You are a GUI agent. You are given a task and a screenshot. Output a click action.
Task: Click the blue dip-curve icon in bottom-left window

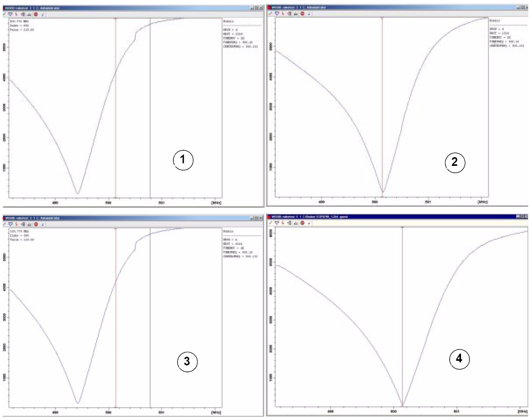(11, 224)
